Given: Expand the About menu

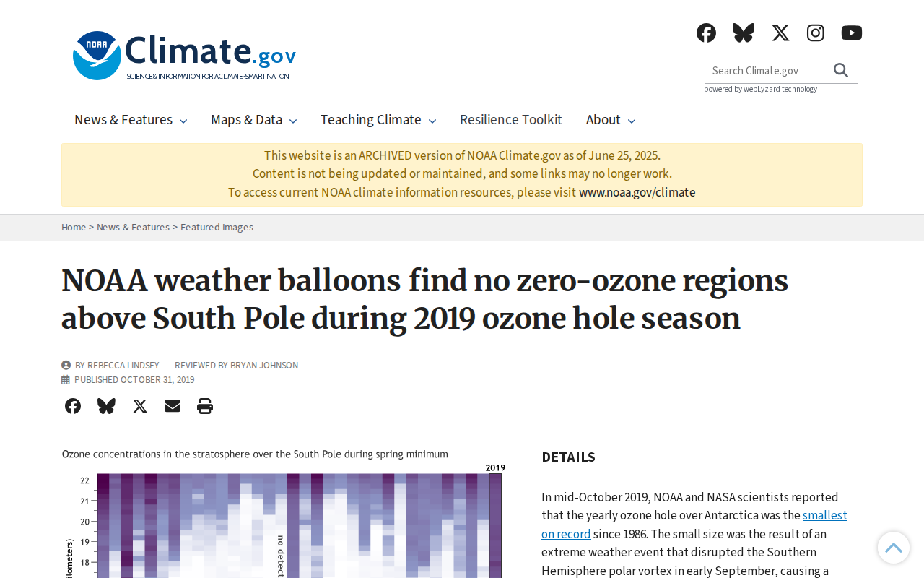Looking at the screenshot, I should [611, 120].
